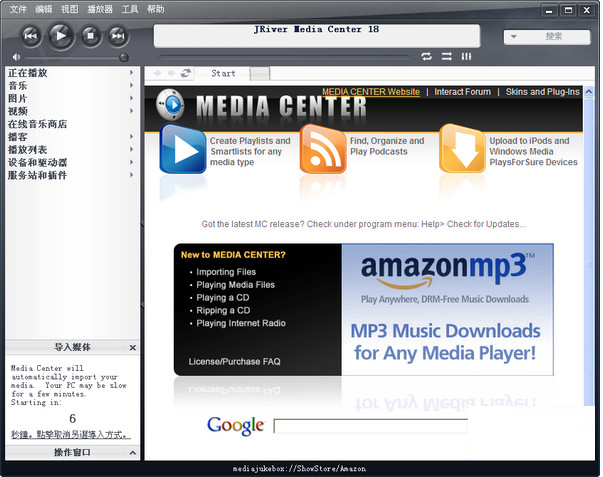Click the mediajukebox://ShowStore/Amazon status text

(299, 469)
